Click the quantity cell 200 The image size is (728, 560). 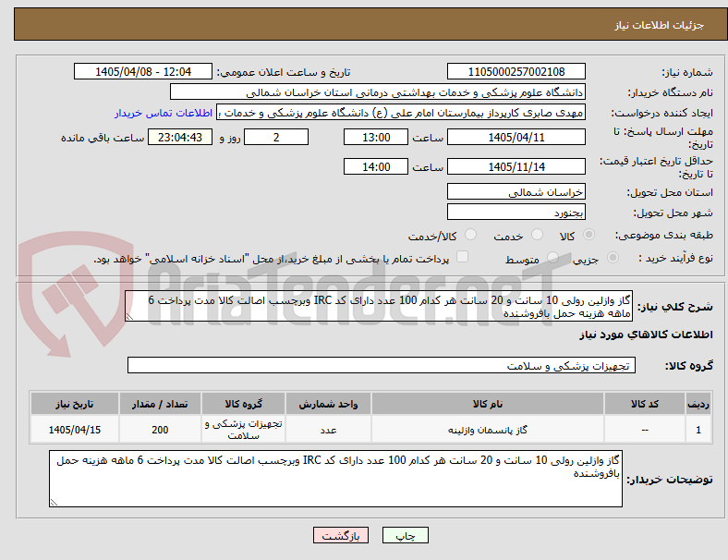click(160, 430)
